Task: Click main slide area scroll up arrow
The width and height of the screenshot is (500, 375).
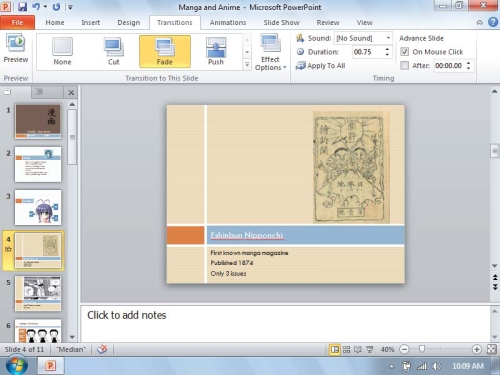Action: 495,91
